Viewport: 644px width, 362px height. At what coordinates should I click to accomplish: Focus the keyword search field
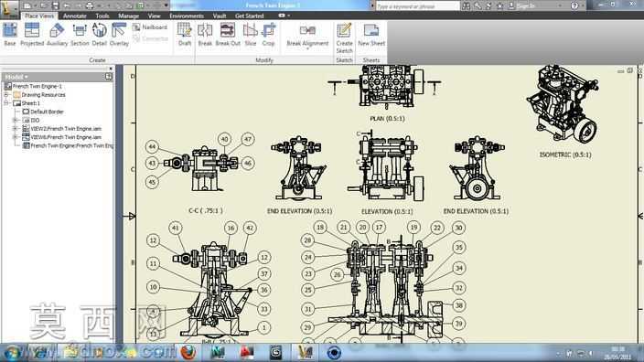[x=417, y=6]
